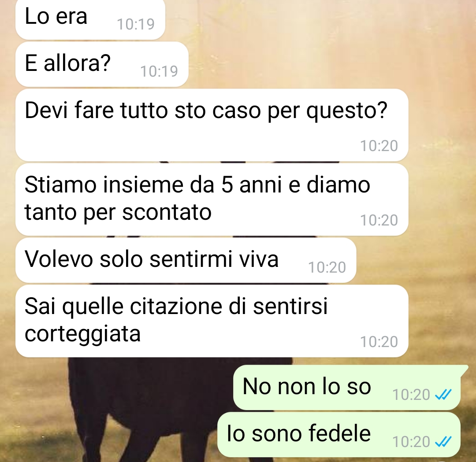Viewport: 476px width, 462px height.
Task: Click double-check read receipt on 'No non lo so'
Action: [443, 394]
